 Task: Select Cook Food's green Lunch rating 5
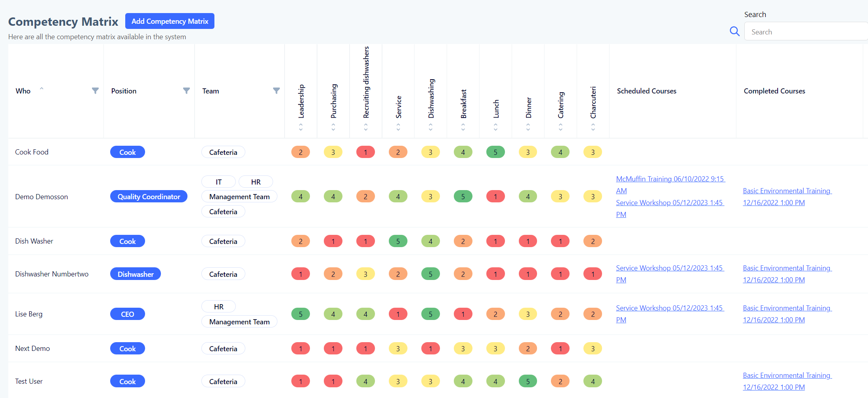tap(495, 152)
